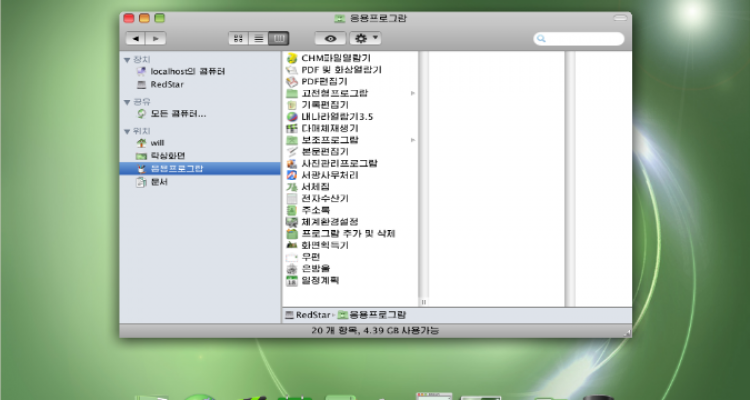Switch to list view
The height and width of the screenshot is (400, 750).
pos(258,38)
